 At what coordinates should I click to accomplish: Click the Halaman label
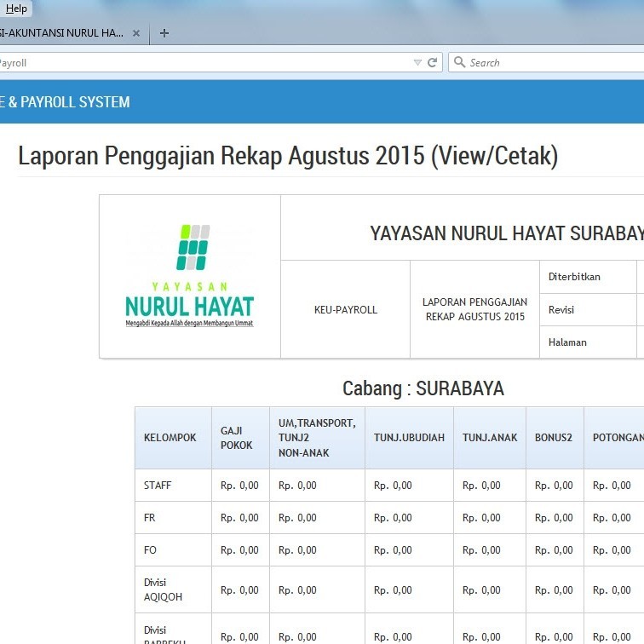coord(567,342)
